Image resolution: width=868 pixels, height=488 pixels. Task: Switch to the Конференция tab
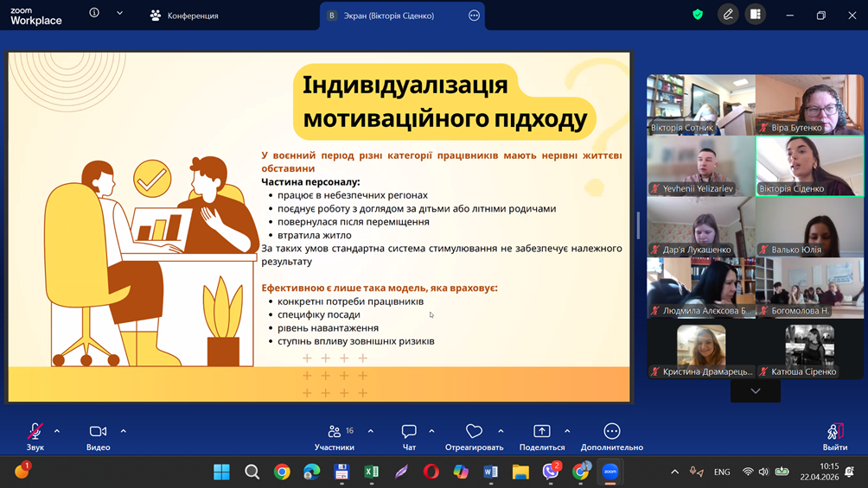tap(184, 16)
